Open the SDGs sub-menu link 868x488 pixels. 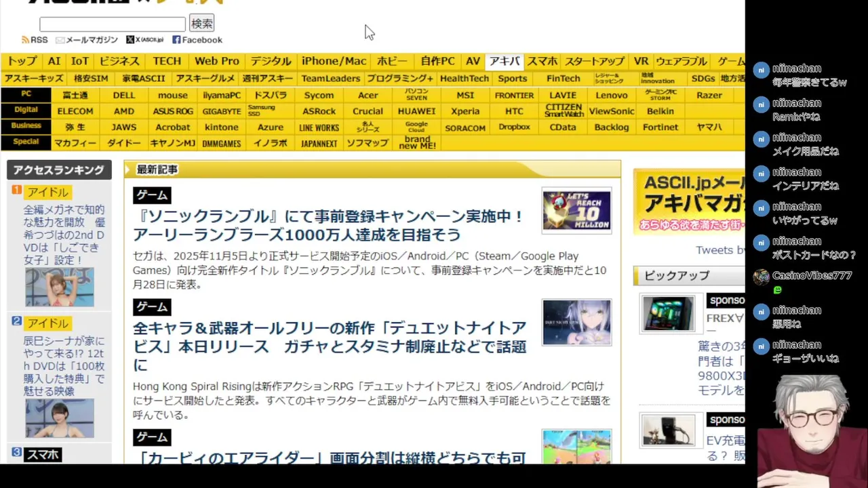pyautogui.click(x=703, y=79)
